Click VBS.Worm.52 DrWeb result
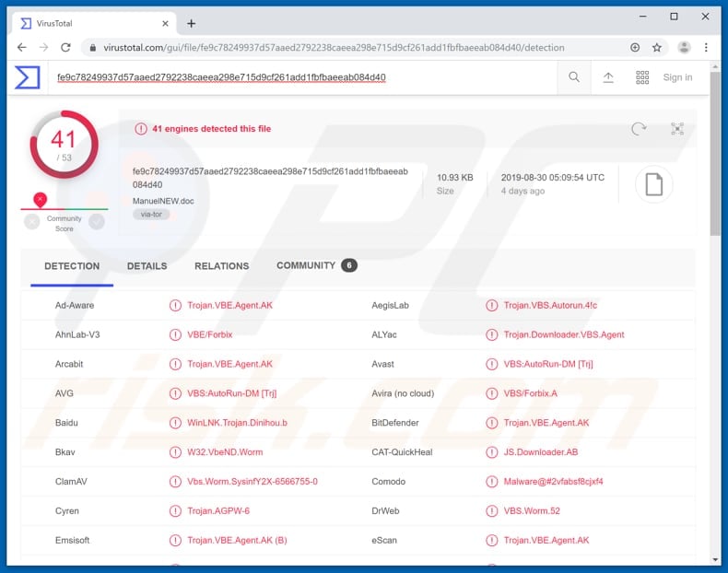Screen dimensions: 728x573 pos(532,511)
